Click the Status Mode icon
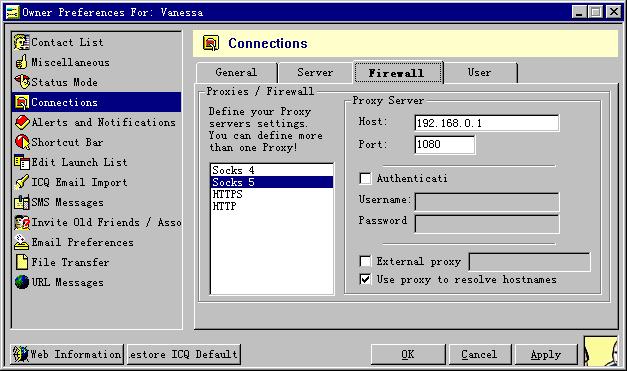The image size is (627, 371). coord(22,82)
